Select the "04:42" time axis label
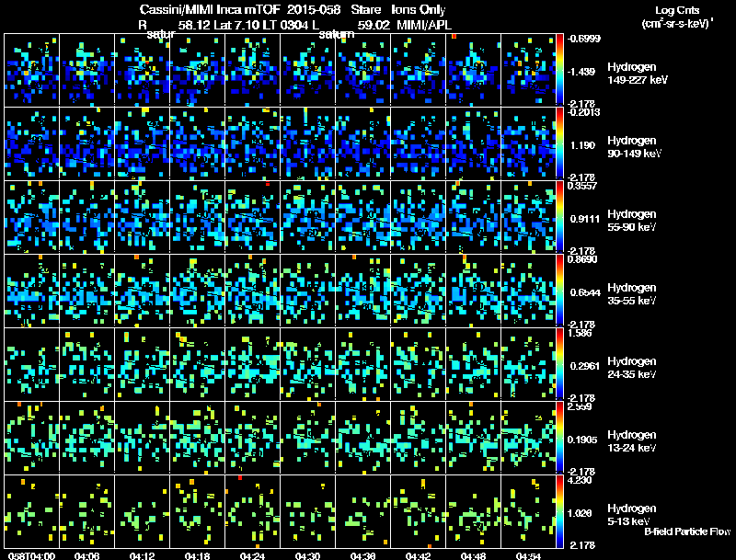736x560 pixels. click(418, 555)
